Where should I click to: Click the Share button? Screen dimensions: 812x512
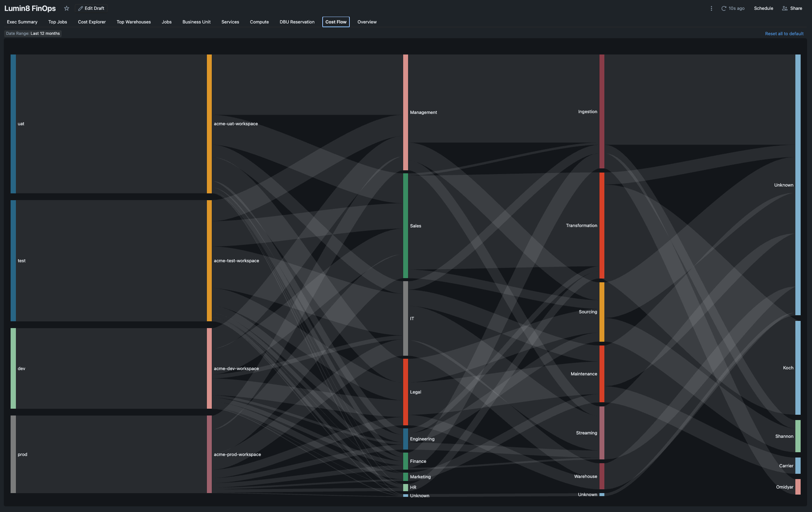click(792, 8)
